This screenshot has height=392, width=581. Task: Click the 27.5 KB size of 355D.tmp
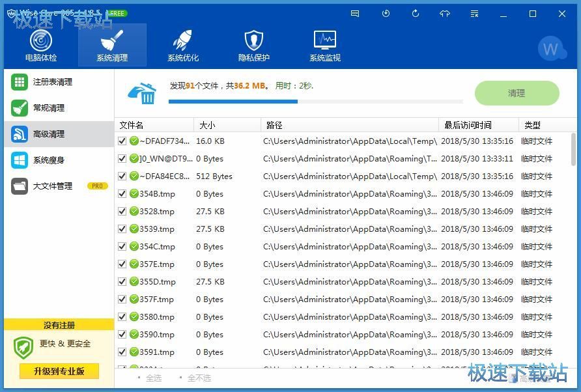pyautogui.click(x=210, y=281)
